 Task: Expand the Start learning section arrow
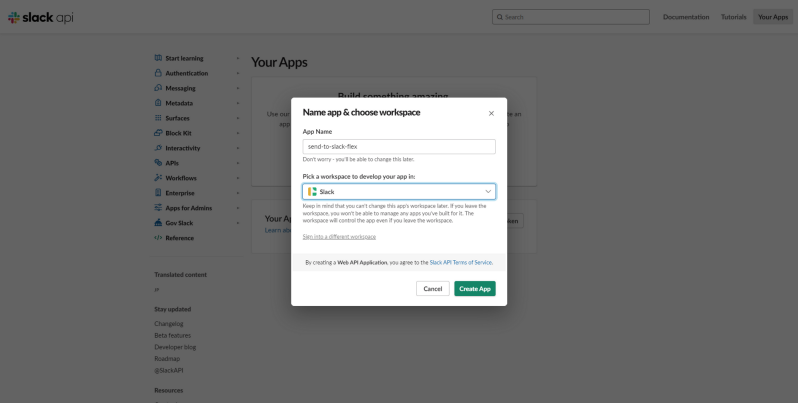(x=238, y=59)
